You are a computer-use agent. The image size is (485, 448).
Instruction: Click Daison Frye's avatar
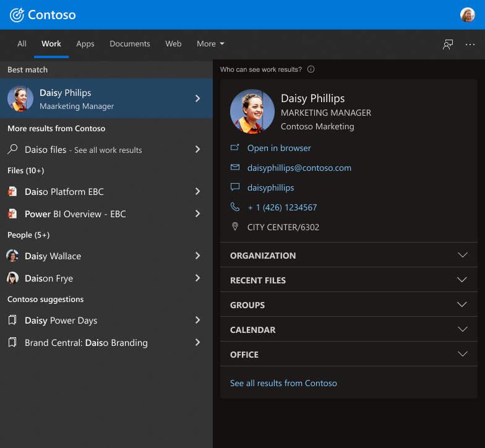[12, 278]
